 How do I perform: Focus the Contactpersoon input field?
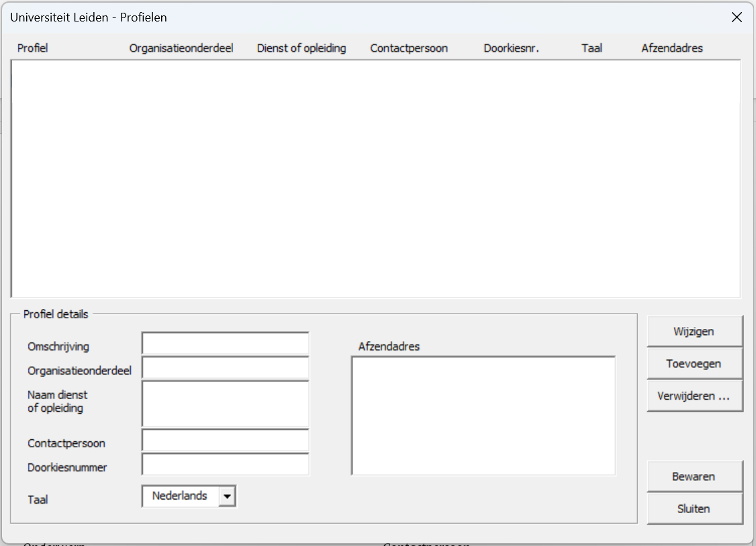[225, 441]
